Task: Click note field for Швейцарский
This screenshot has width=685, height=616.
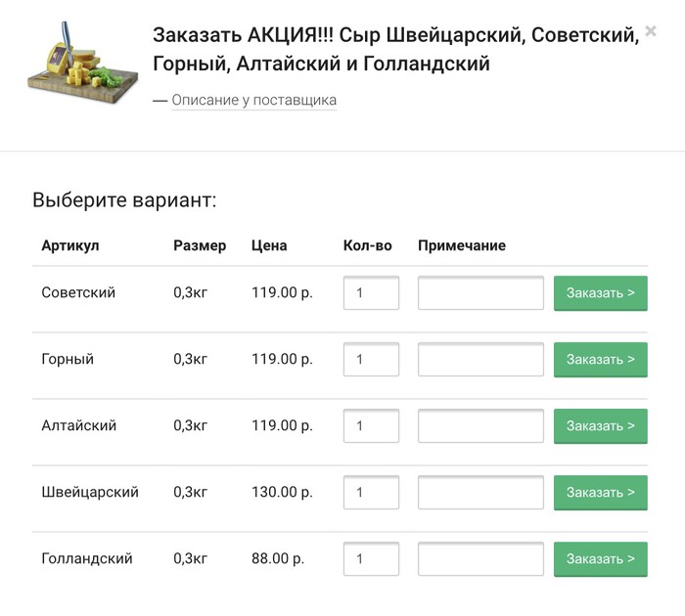Action: (480, 493)
